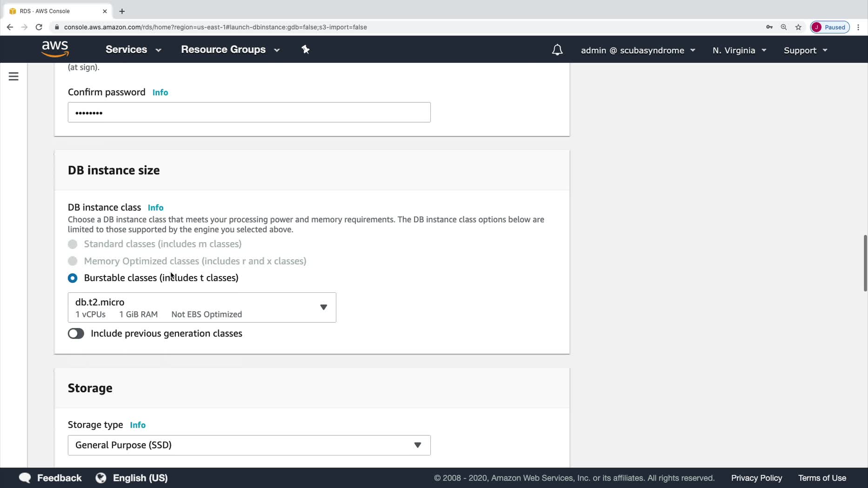Image resolution: width=868 pixels, height=488 pixels.
Task: Open the Privacy Policy link
Action: [x=756, y=478]
